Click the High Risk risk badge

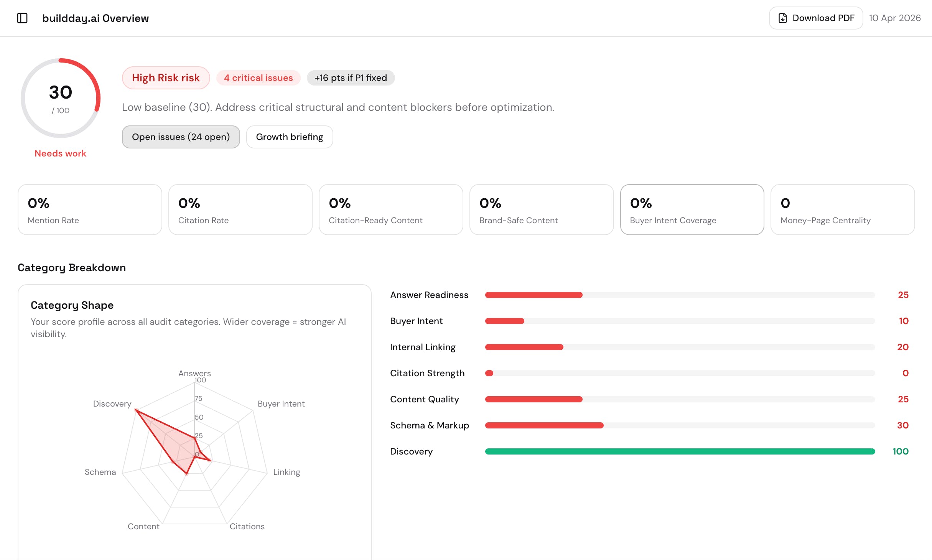166,78
